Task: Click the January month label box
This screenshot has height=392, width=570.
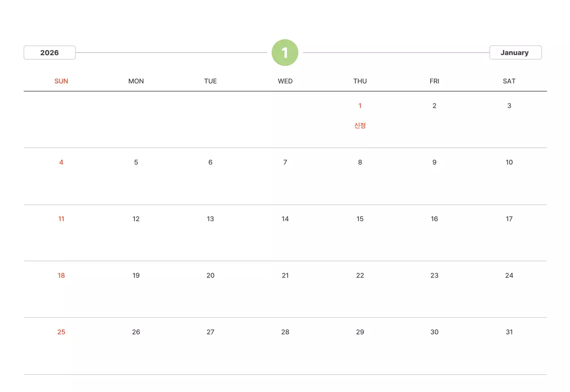Action: tap(515, 53)
